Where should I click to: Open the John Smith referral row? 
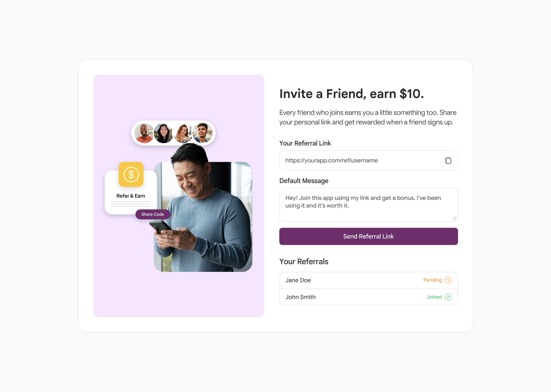click(x=369, y=297)
